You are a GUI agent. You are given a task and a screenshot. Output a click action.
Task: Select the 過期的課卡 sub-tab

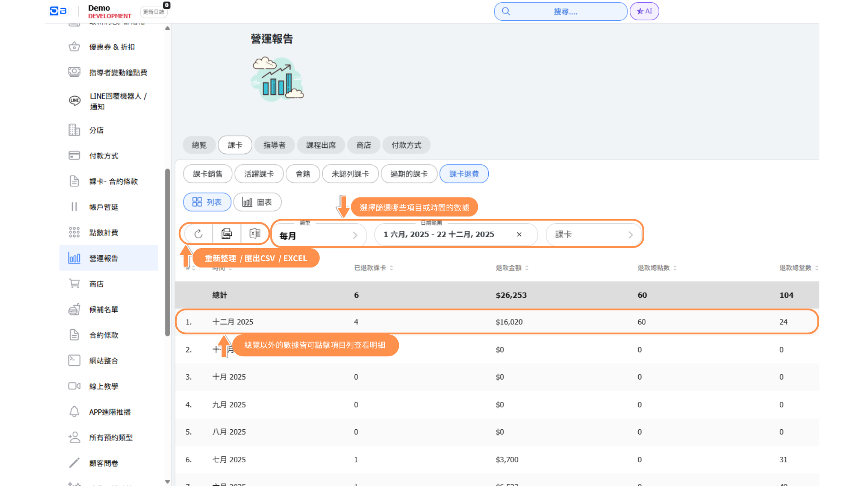tap(409, 174)
